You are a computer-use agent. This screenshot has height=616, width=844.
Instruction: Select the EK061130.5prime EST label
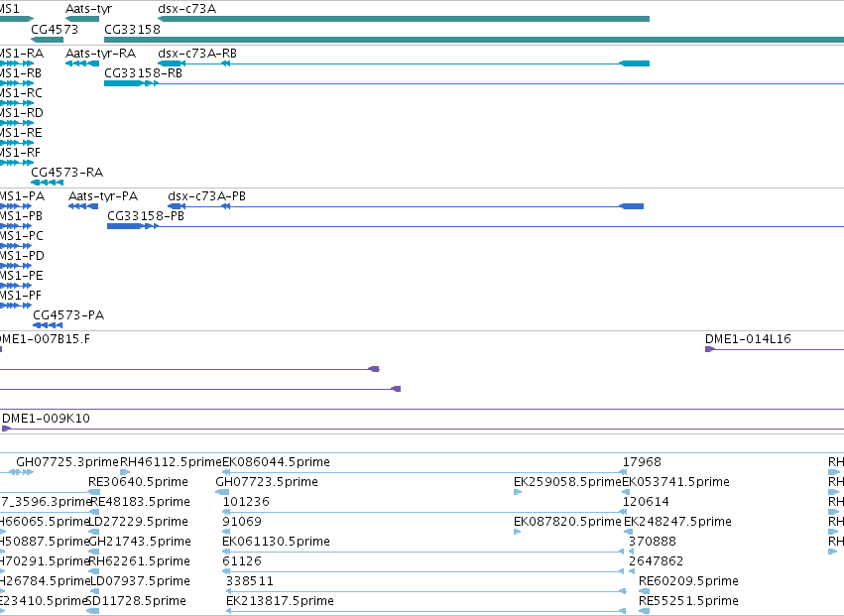tap(276, 542)
